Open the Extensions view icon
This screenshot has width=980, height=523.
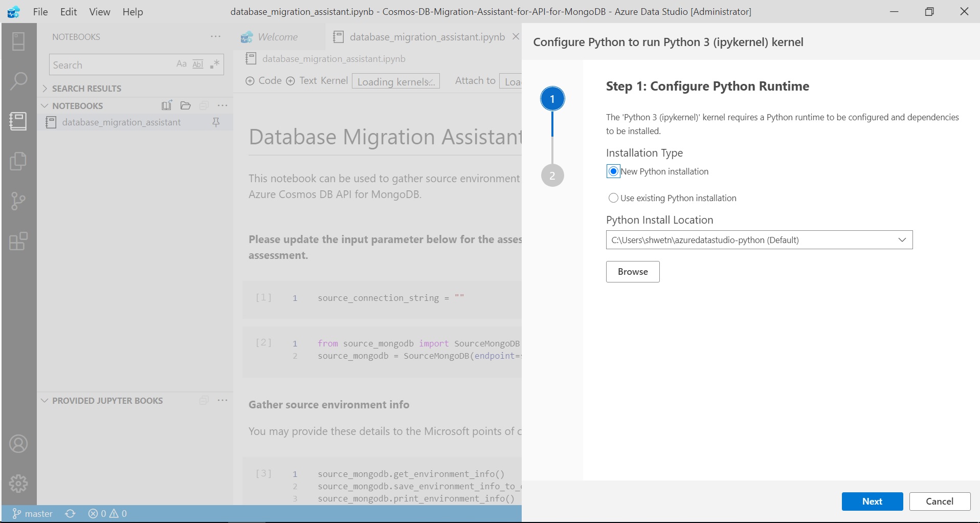coord(18,241)
